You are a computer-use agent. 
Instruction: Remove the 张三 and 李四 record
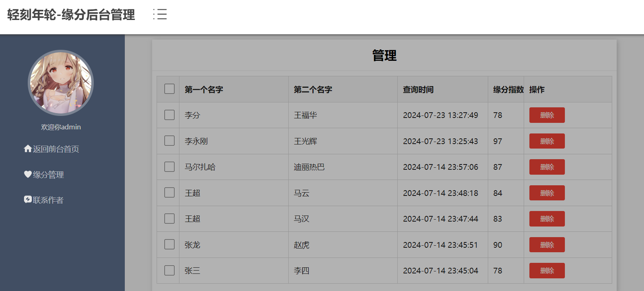547,271
